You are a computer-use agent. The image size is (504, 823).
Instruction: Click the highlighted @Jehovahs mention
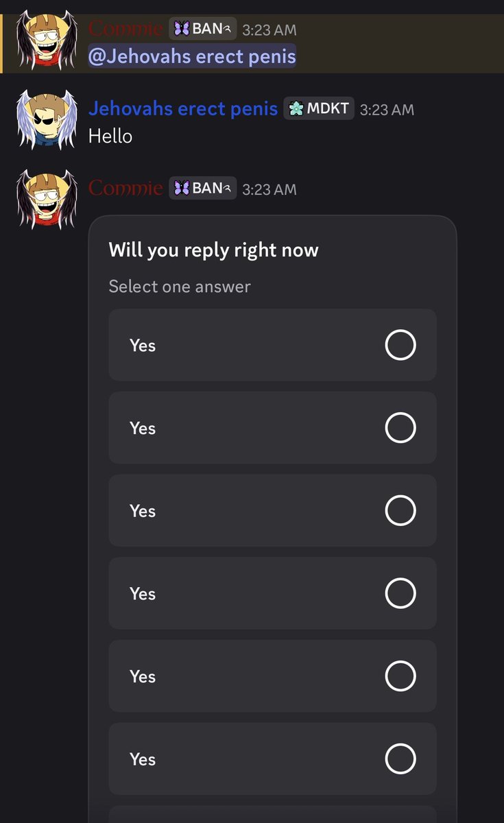pos(192,56)
